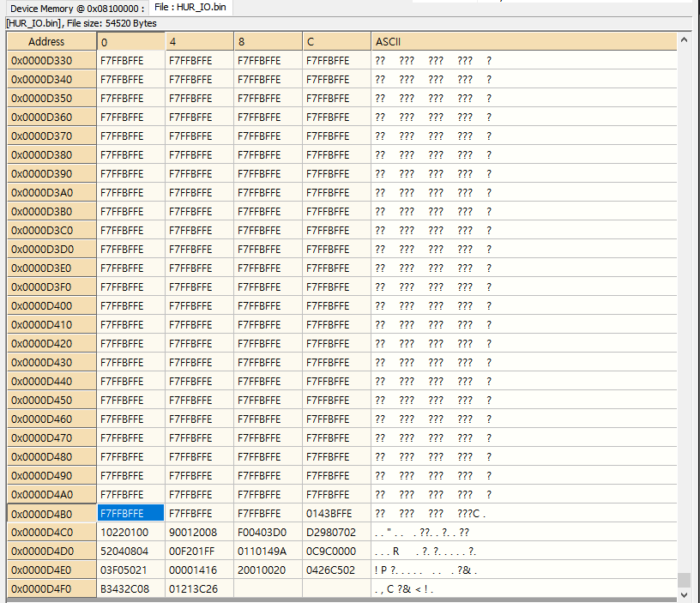Click the column 8 header
This screenshot has width=700, height=603.
268,41
